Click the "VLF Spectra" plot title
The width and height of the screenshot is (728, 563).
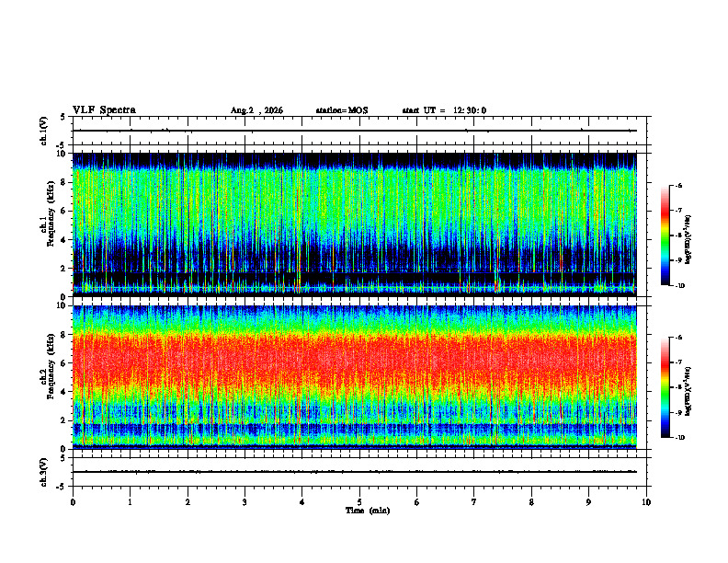point(104,110)
